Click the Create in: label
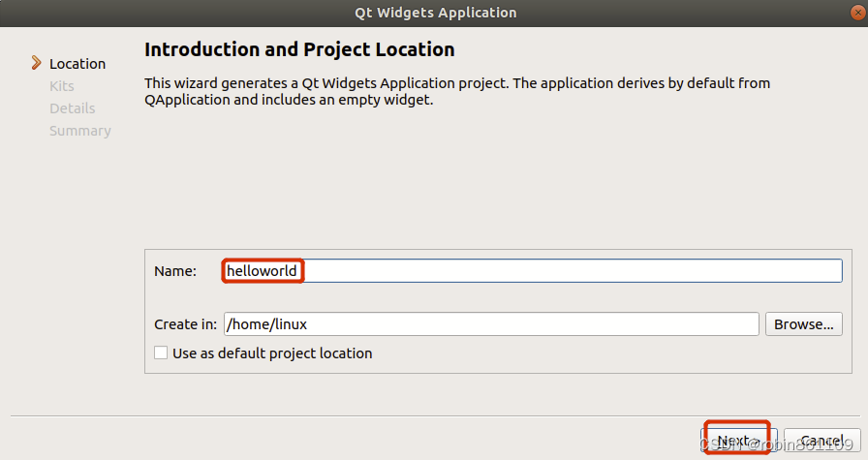 pos(185,323)
